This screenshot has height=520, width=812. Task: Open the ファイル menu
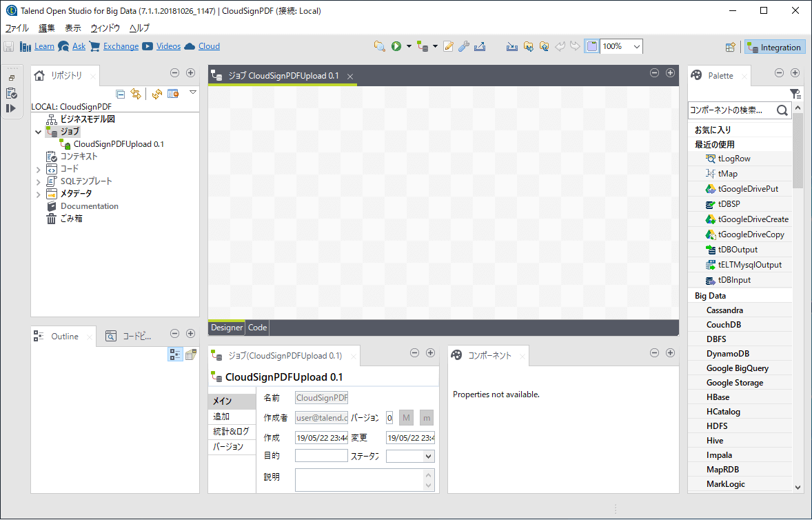point(17,28)
